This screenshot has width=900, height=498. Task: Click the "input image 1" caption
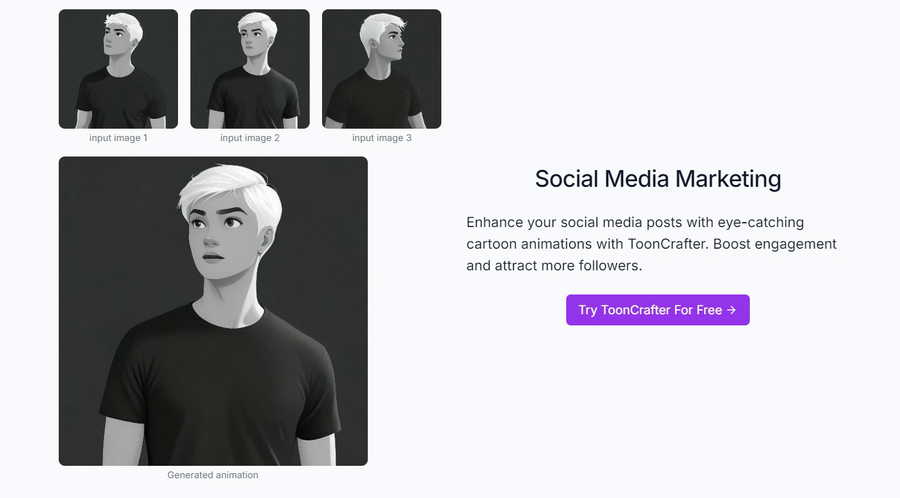[118, 138]
